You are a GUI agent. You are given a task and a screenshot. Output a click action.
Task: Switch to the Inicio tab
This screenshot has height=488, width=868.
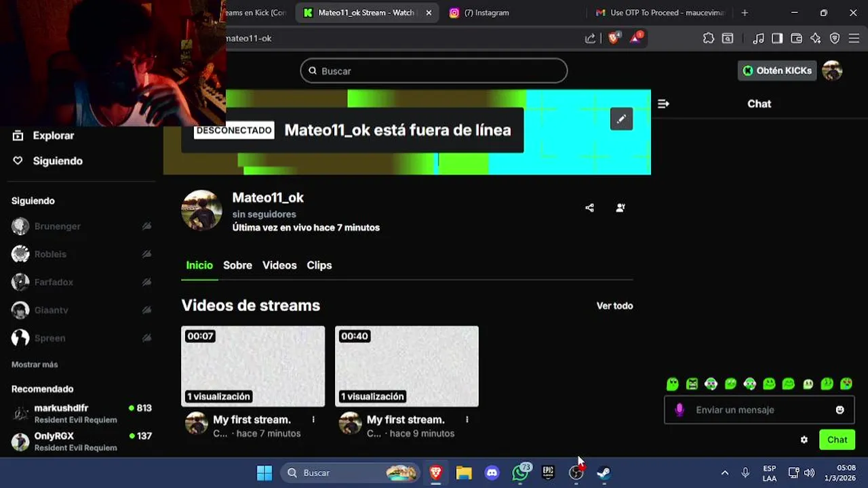(199, 266)
